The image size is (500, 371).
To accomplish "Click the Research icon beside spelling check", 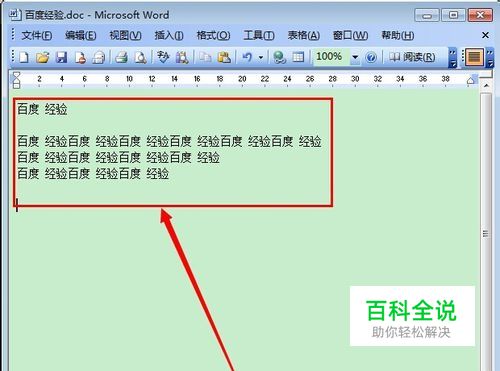I will 182,57.
